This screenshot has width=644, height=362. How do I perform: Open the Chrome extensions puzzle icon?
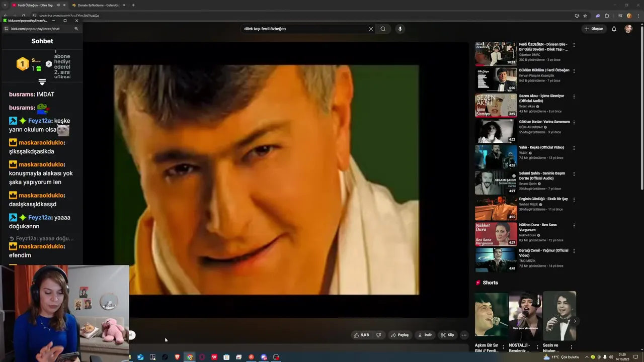tap(607, 16)
